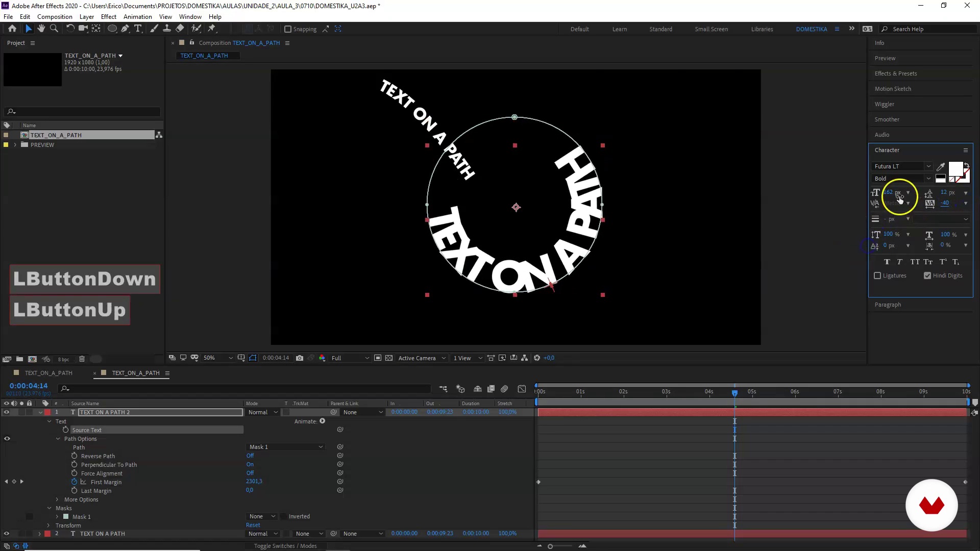
Task: Select the Pen tool
Action: (x=125, y=29)
